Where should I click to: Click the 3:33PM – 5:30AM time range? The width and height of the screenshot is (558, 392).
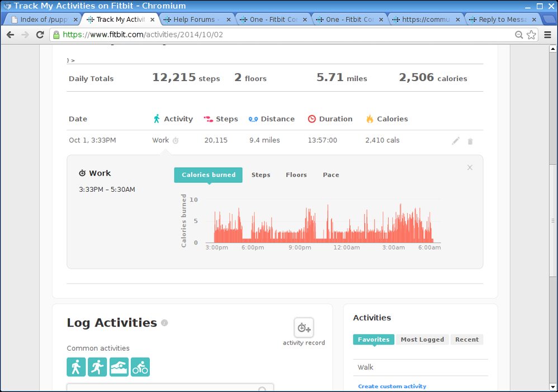pos(107,190)
